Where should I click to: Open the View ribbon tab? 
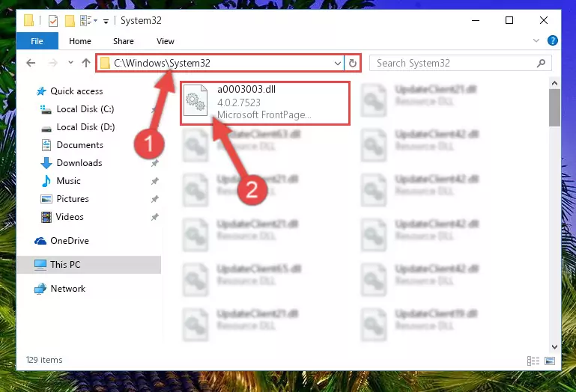[x=166, y=41]
